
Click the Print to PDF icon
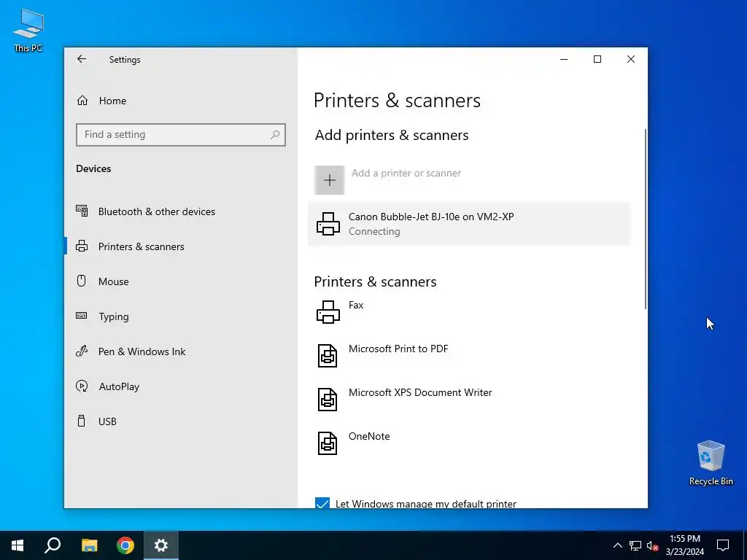click(x=328, y=356)
